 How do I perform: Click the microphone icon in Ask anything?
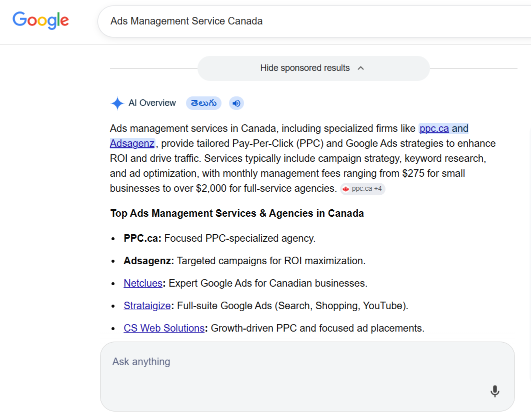495,391
